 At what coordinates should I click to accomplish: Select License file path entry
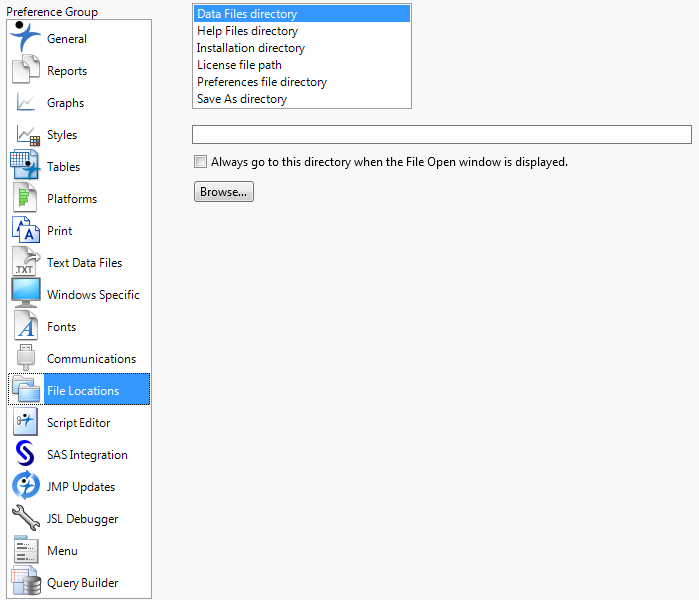302,65
